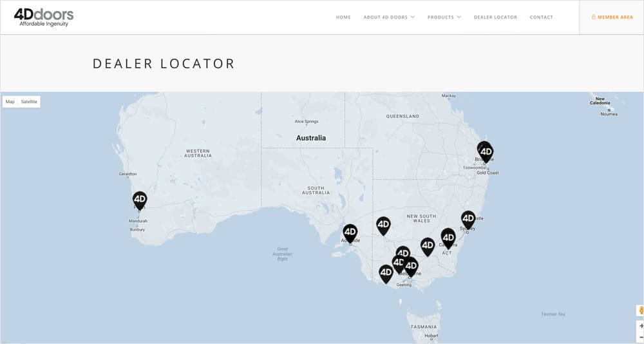This screenshot has width=644, height=344.
Task: Click the orange Street View pegman icon
Action: [641, 311]
